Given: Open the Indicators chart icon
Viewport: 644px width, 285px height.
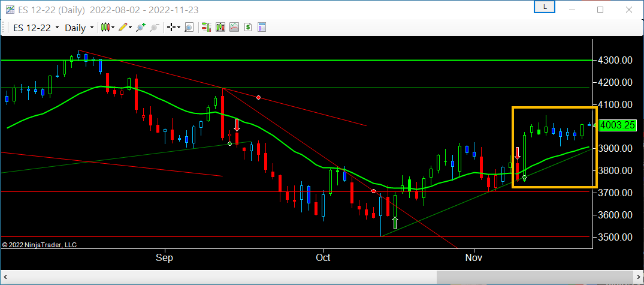Looking at the screenshot, I should coord(234,28).
